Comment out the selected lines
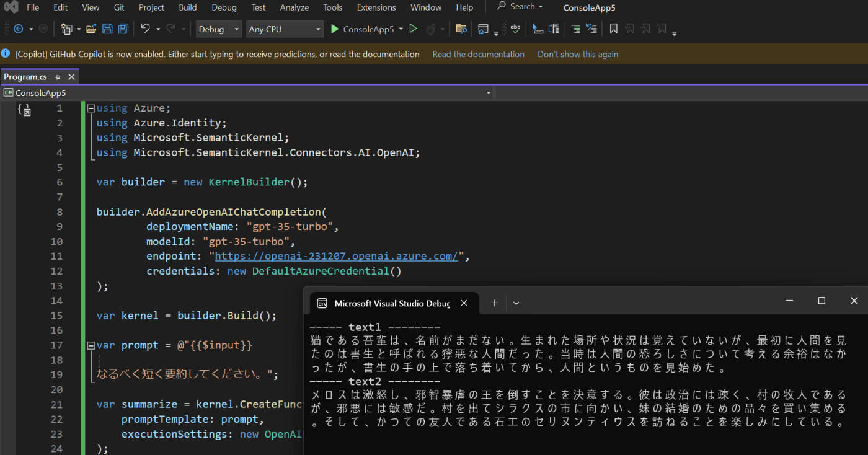This screenshot has height=455, width=868. 575,29
